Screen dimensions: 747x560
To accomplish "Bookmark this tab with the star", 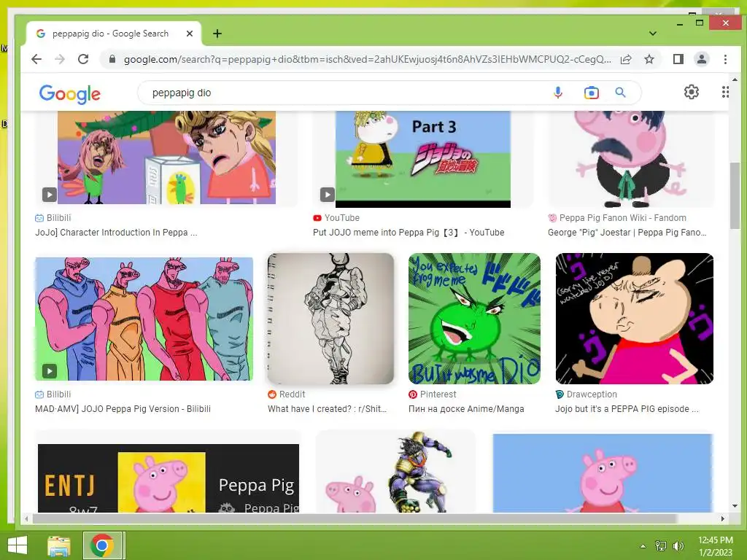I will 649,59.
